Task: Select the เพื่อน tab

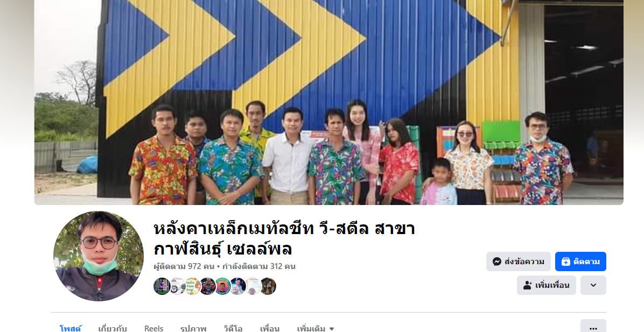Action: pyautogui.click(x=269, y=328)
